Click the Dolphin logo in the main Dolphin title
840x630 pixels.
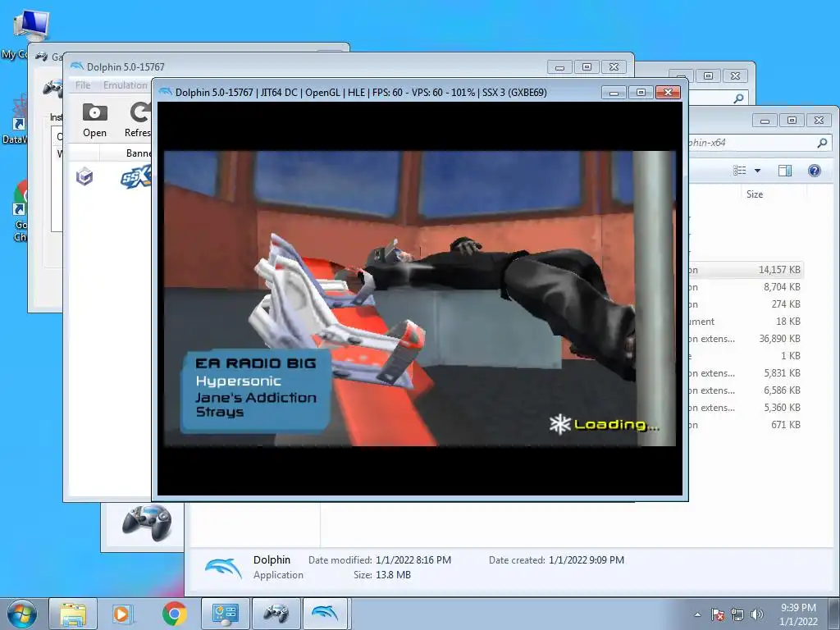click(77, 66)
